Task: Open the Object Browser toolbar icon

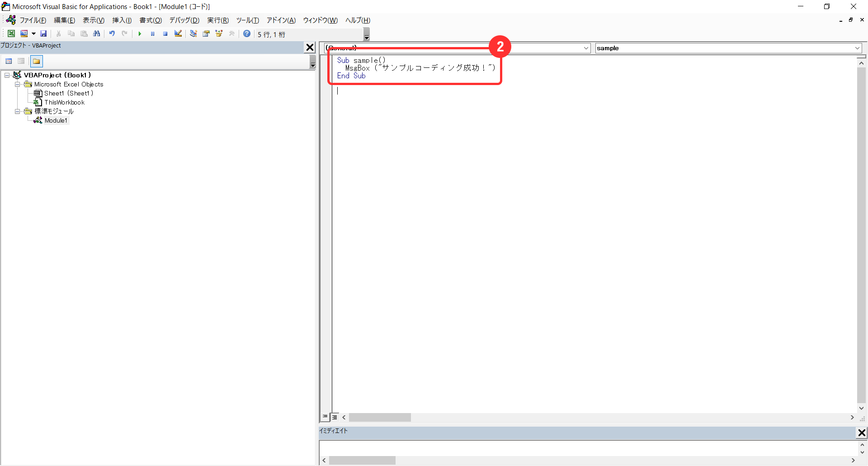Action: point(219,33)
